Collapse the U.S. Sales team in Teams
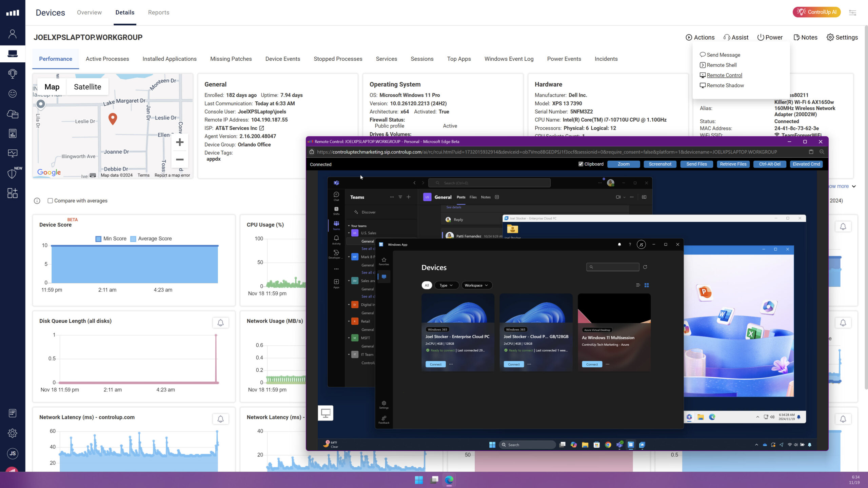 [349, 233]
